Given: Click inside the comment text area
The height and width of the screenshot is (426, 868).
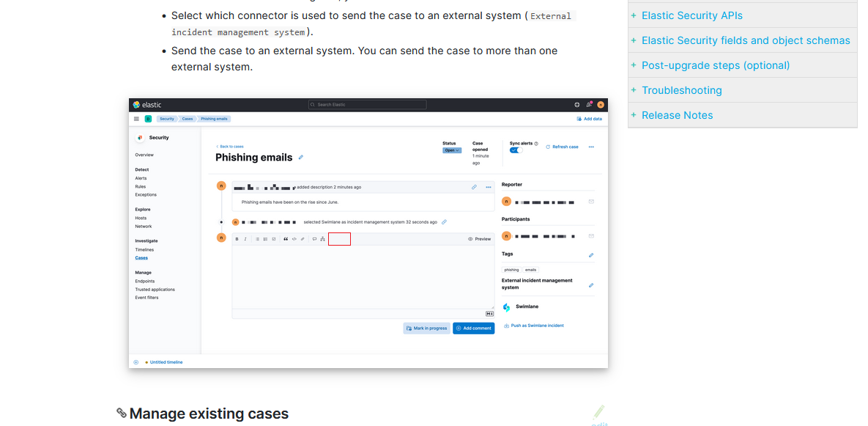Looking at the screenshot, I should [363, 277].
